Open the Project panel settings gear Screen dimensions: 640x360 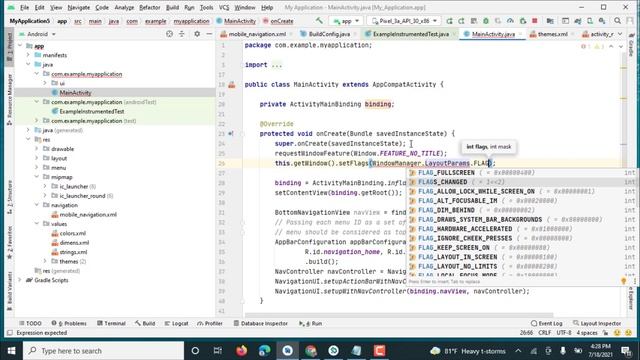[197, 34]
